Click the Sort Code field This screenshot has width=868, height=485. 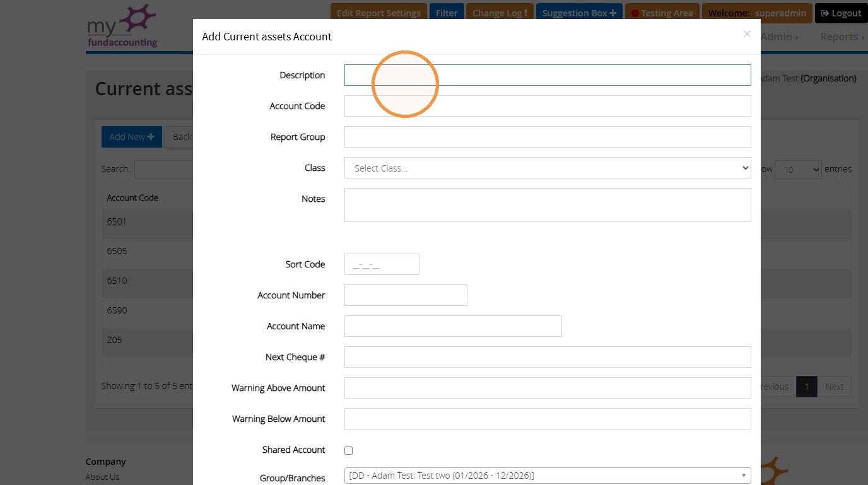pos(382,264)
